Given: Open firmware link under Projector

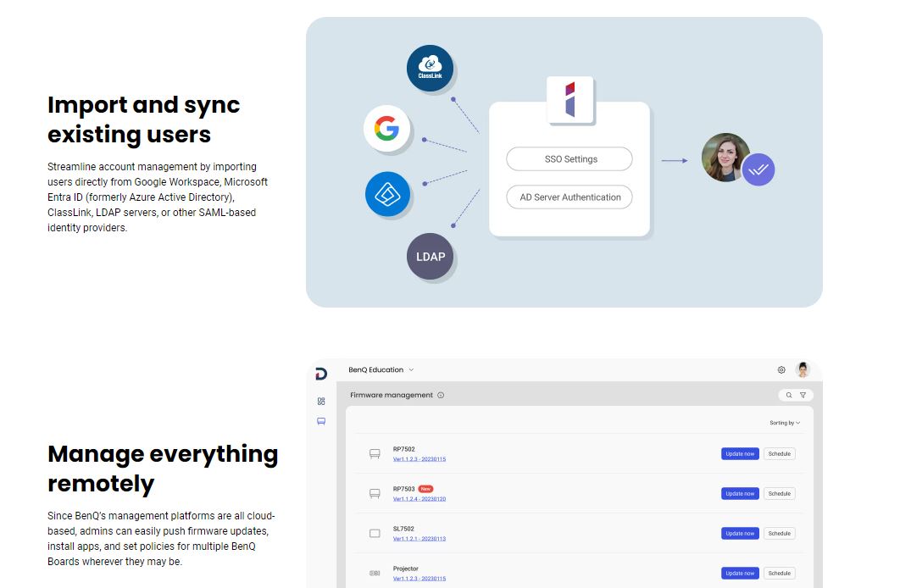Looking at the screenshot, I should (x=419, y=579).
